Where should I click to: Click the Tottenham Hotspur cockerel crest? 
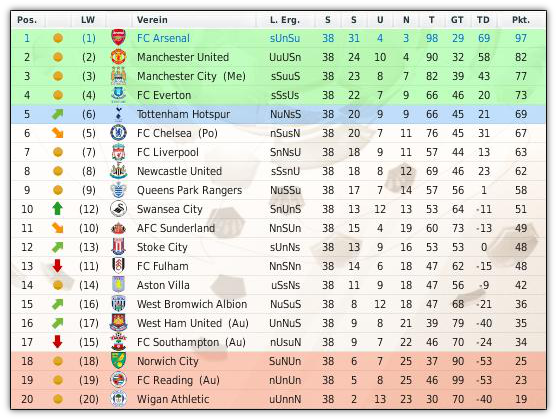(x=118, y=114)
